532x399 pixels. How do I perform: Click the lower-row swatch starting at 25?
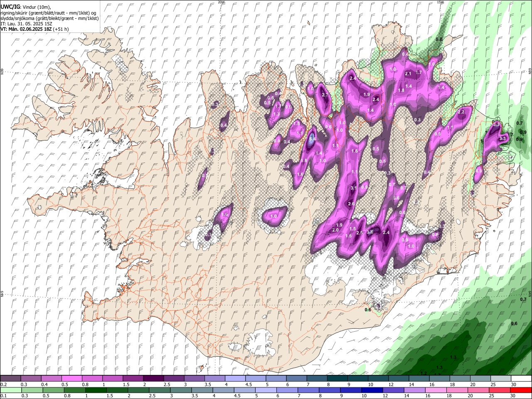tap(499, 390)
